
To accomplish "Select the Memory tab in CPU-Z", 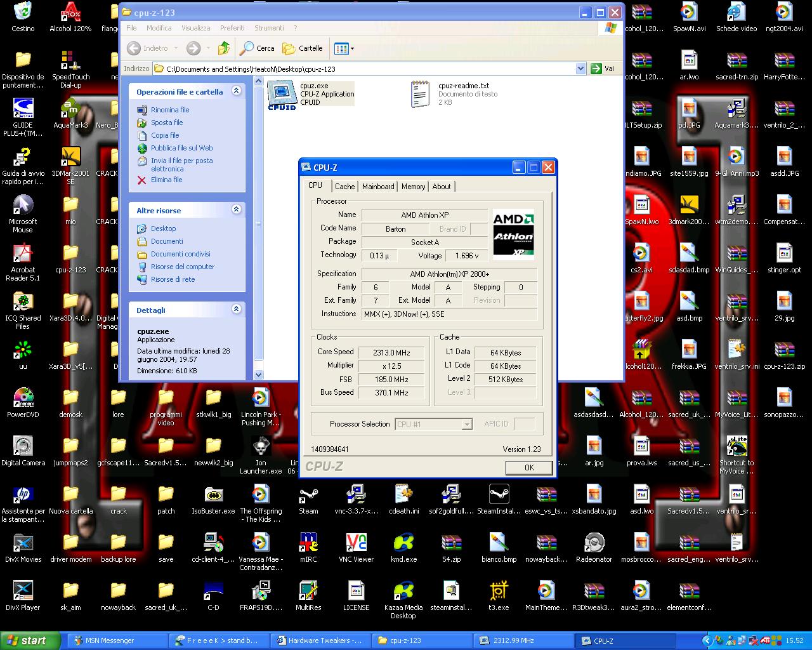I will [413, 187].
